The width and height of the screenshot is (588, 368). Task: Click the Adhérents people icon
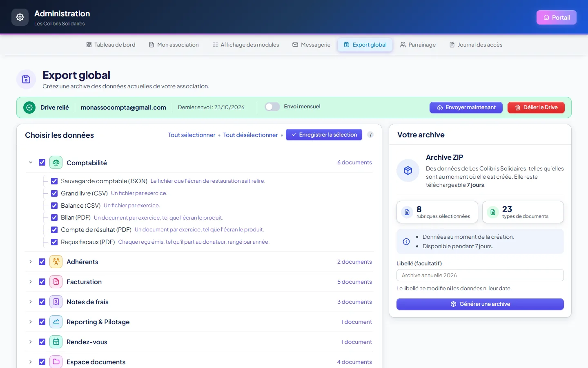tap(56, 262)
